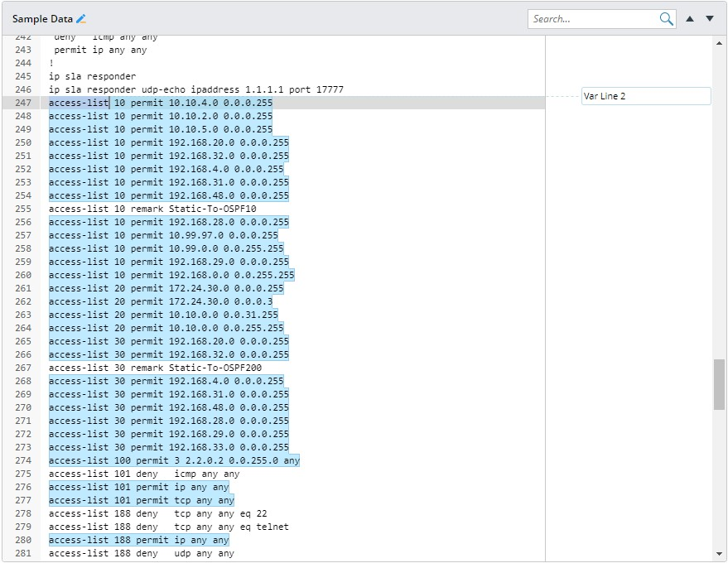Viewport: 728px width, 568px height.
Task: Focus the Search text field
Action: [593, 19]
